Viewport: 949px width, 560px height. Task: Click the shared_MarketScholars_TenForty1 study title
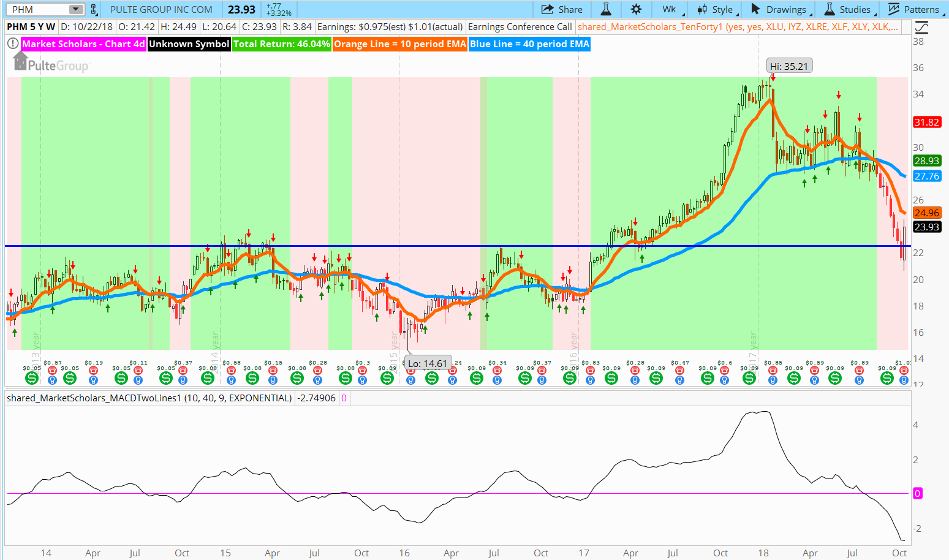click(x=738, y=27)
